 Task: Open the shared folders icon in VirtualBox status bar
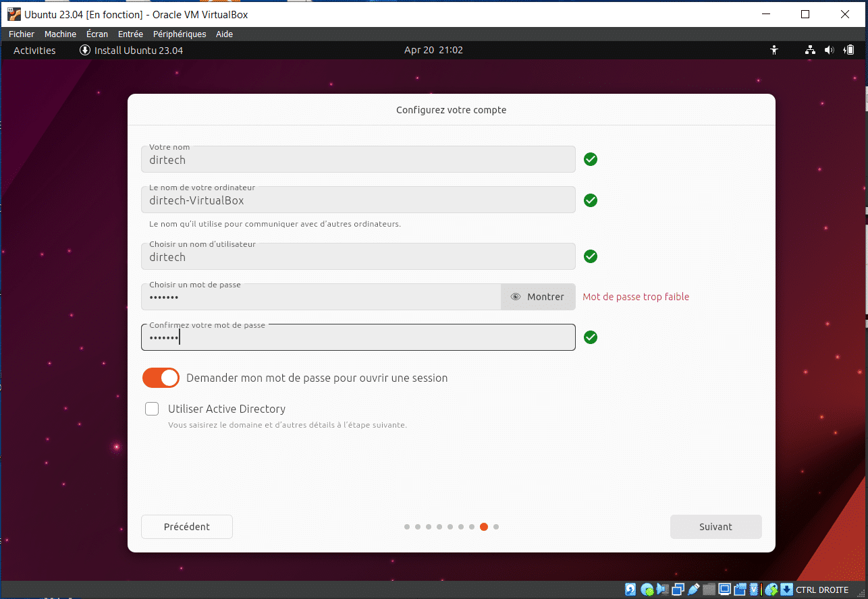tap(709, 590)
